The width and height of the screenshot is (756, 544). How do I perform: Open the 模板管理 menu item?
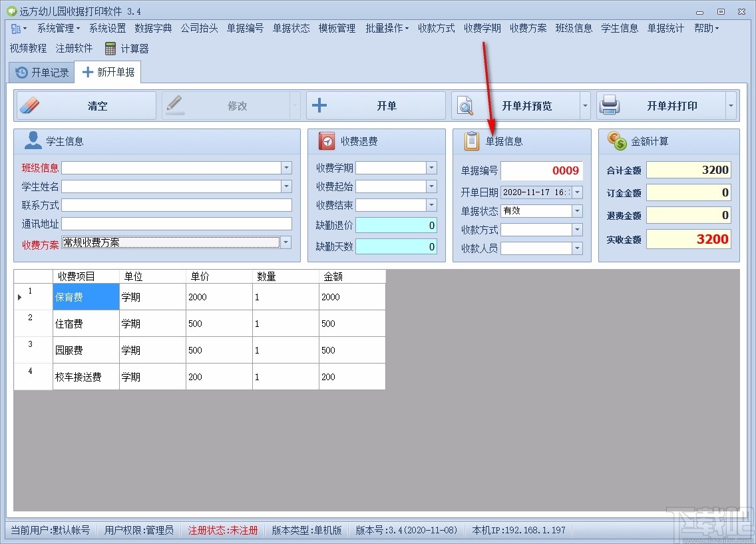click(x=336, y=29)
